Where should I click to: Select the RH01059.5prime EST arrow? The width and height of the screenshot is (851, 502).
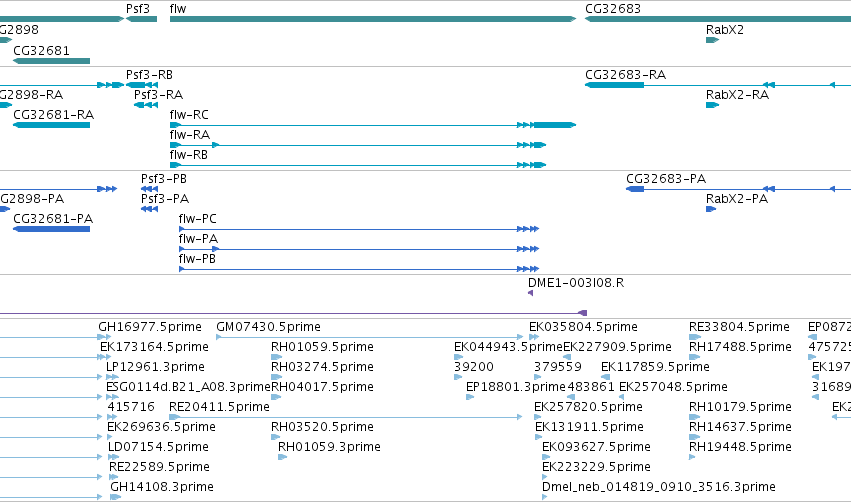click(277, 357)
